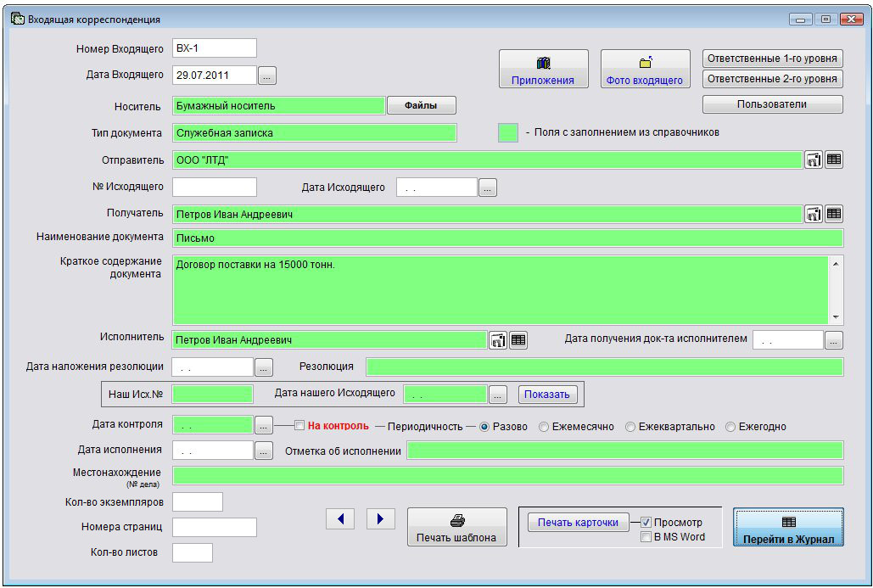Open the Приложения attachments button
The height and width of the screenshot is (588, 873).
pyautogui.click(x=543, y=70)
